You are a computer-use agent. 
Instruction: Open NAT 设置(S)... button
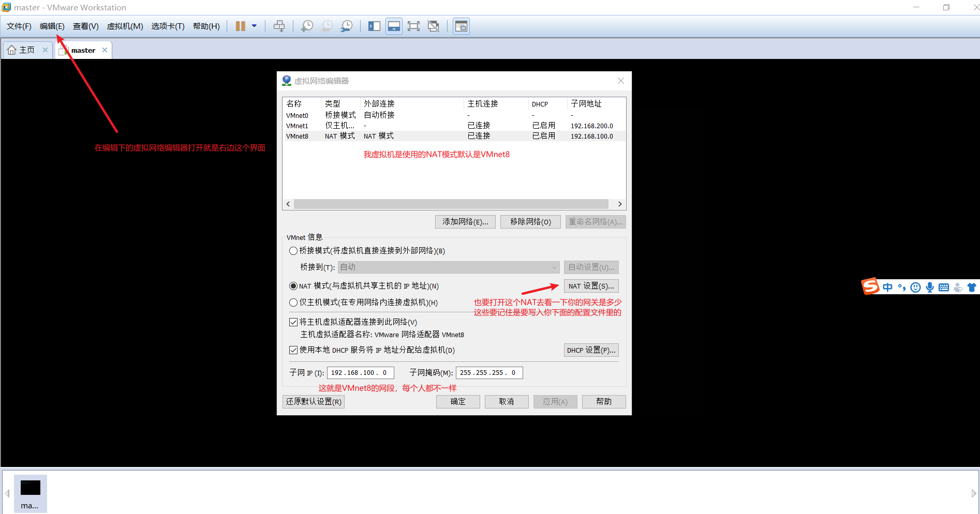pyautogui.click(x=591, y=286)
